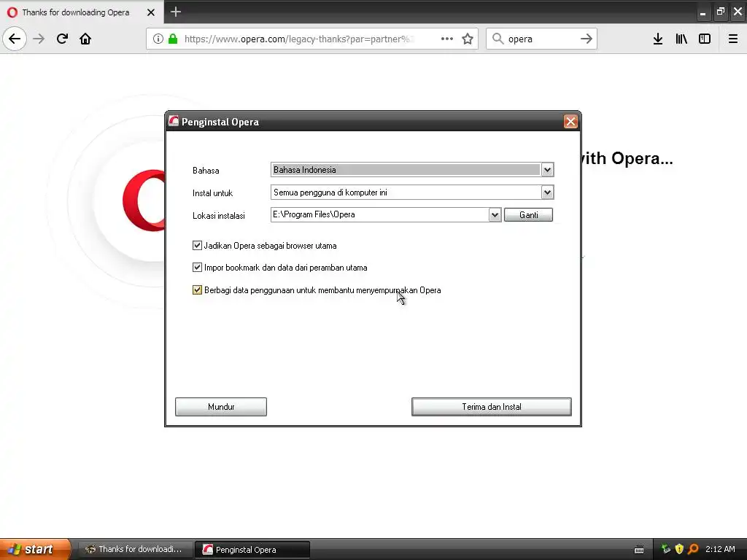The image size is (747, 560).
Task: Click the keyboard tray icon
Action: 639,550
